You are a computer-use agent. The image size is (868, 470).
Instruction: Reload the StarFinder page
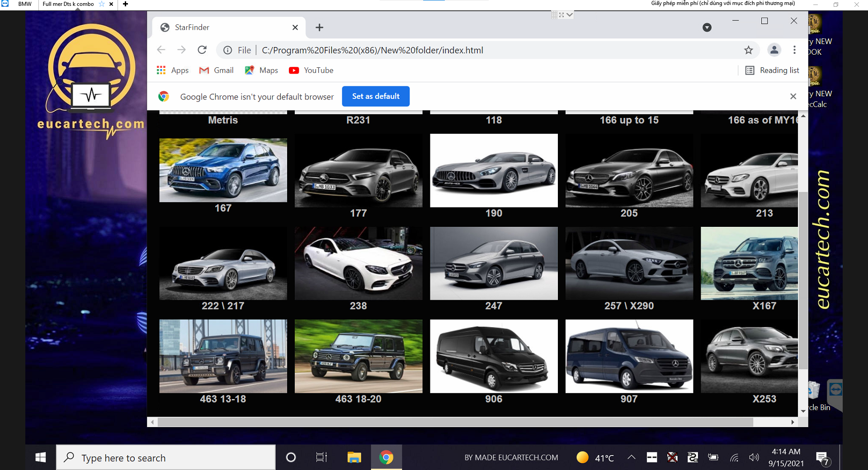202,50
